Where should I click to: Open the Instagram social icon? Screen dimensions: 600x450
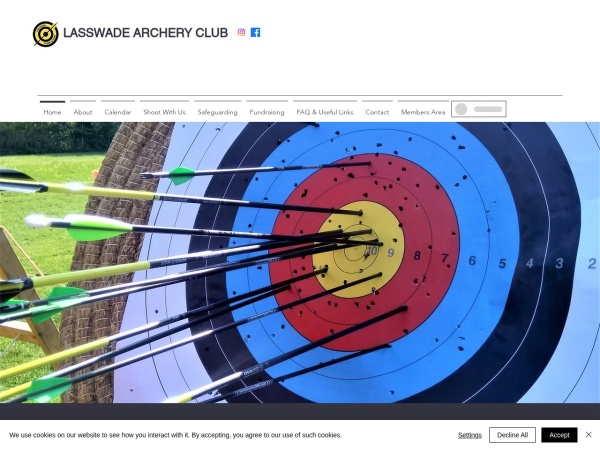coord(241,33)
